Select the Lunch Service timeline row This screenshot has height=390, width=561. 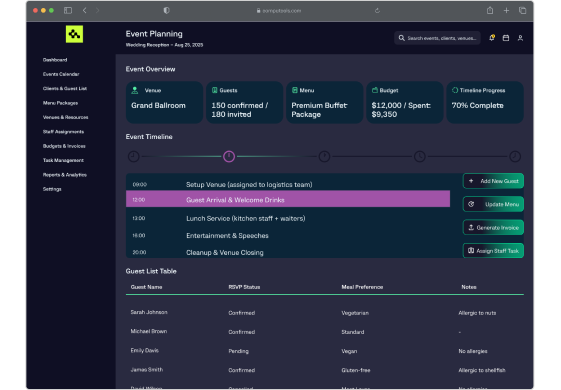point(288,218)
